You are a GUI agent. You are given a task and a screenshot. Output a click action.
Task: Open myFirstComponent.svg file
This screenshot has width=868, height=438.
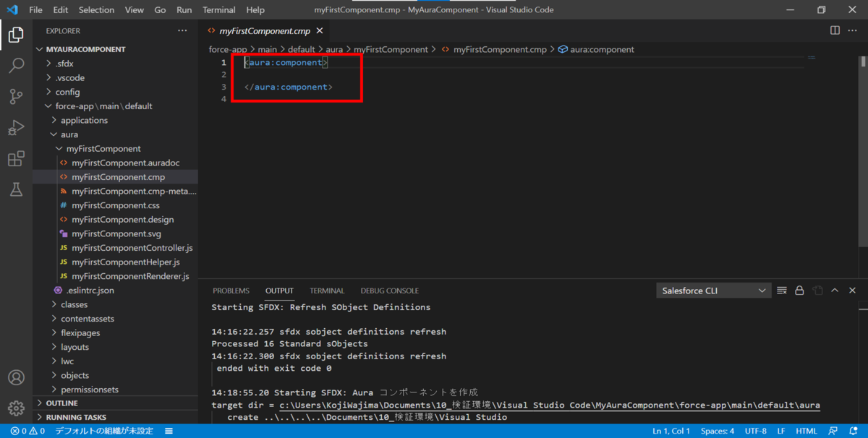point(116,233)
